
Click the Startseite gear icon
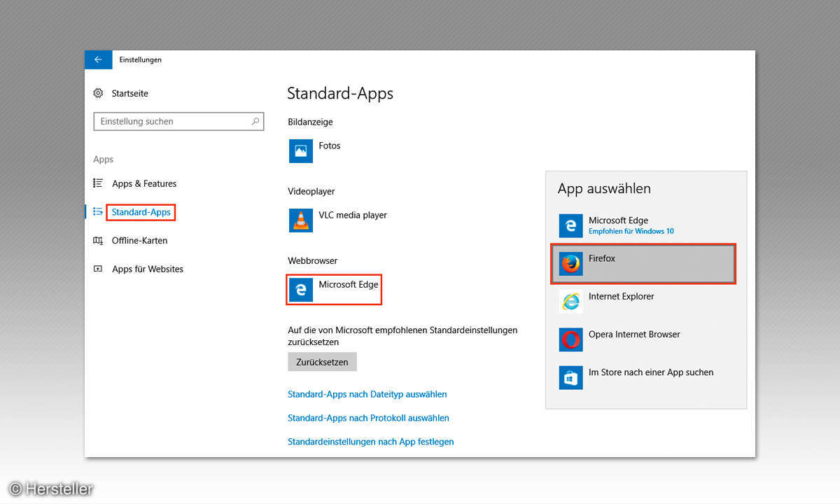tap(98, 93)
